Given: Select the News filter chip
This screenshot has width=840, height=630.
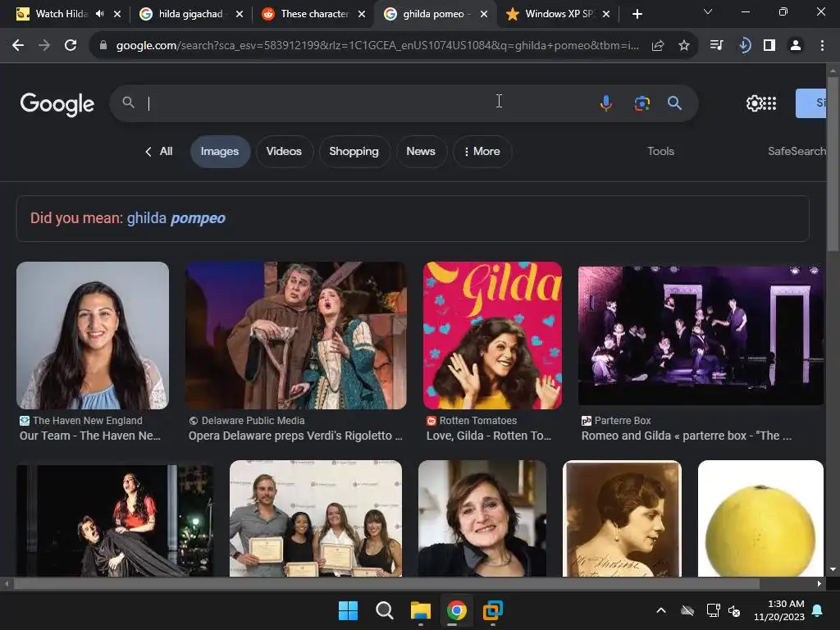Looking at the screenshot, I should tap(421, 152).
